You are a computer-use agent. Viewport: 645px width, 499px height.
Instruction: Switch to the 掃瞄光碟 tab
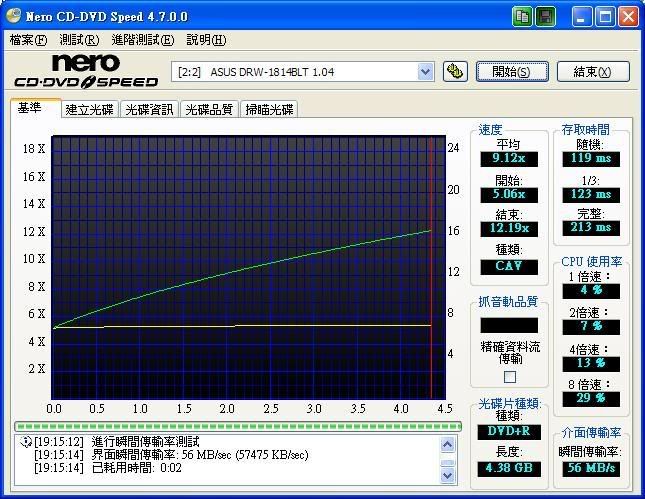269,109
